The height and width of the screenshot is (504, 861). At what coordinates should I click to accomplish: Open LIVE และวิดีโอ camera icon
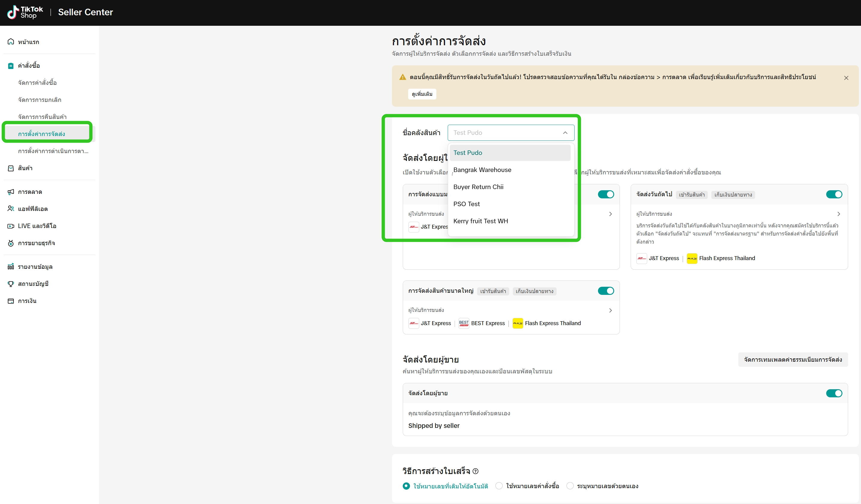point(10,226)
